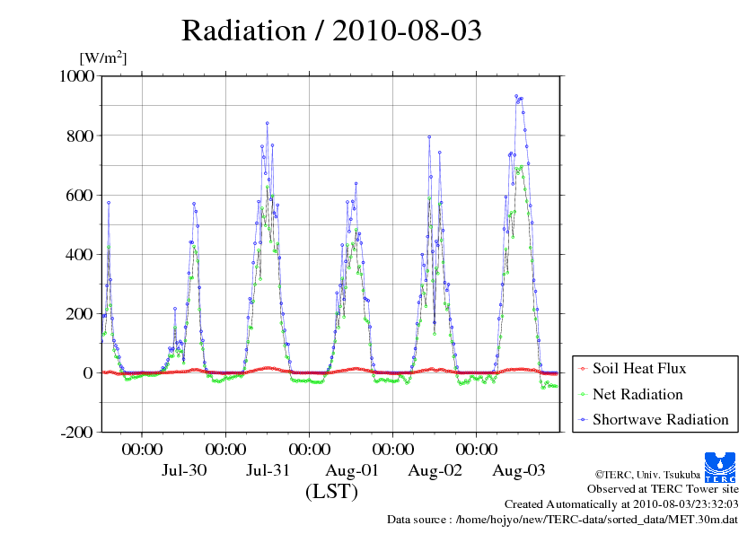Viewport: 756px width, 534px height.
Task: Click the '[W/m2]' unit label
Action: click(102, 57)
